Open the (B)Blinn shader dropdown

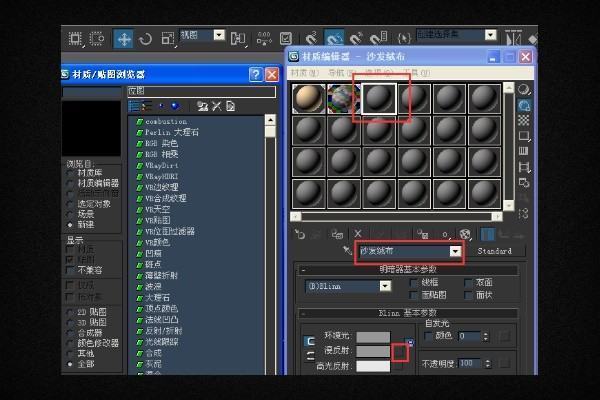385,286
